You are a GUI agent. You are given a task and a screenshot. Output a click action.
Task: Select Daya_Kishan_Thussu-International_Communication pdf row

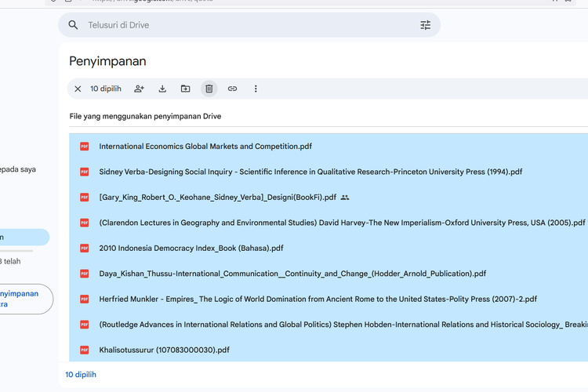pos(328,274)
